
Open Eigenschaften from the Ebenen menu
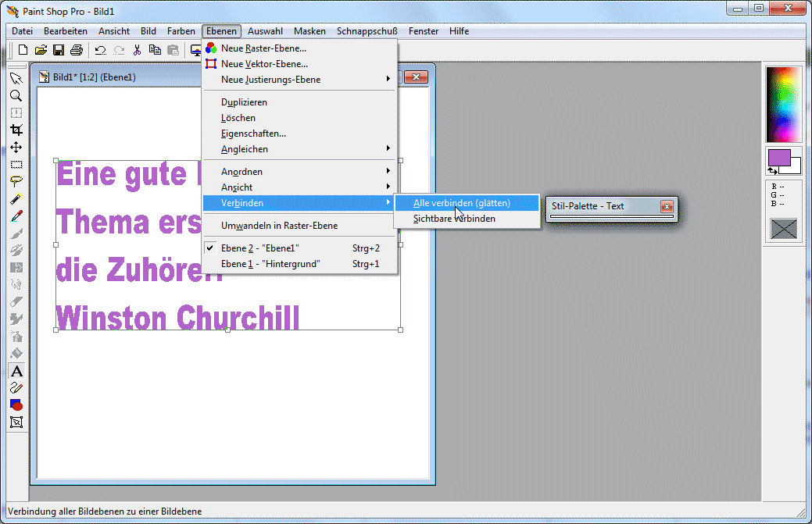[x=299, y=133]
